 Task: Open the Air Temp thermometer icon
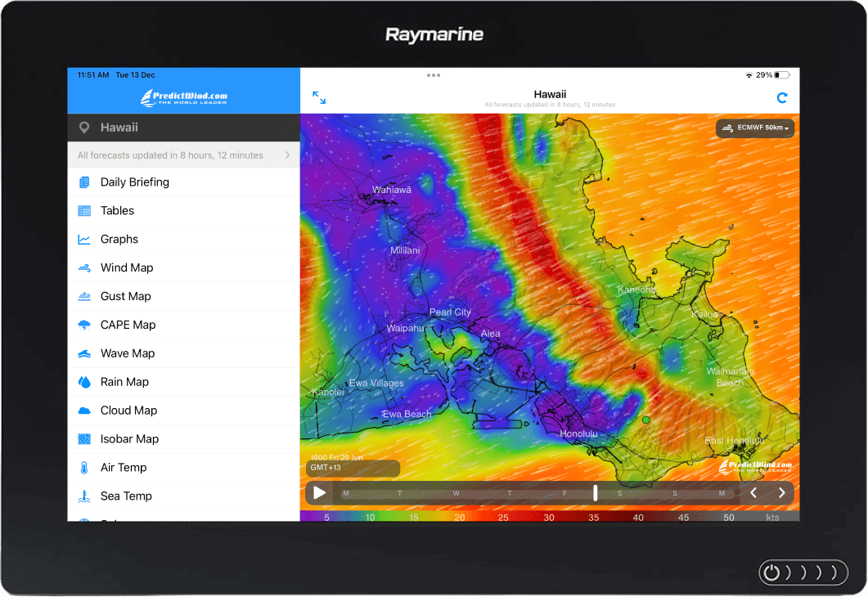[x=84, y=467]
